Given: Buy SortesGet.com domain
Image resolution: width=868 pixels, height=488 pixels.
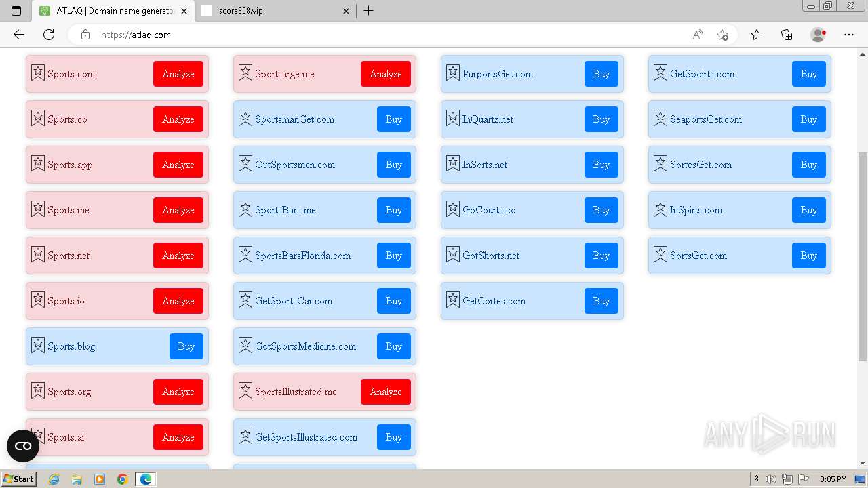Looking at the screenshot, I should point(809,165).
